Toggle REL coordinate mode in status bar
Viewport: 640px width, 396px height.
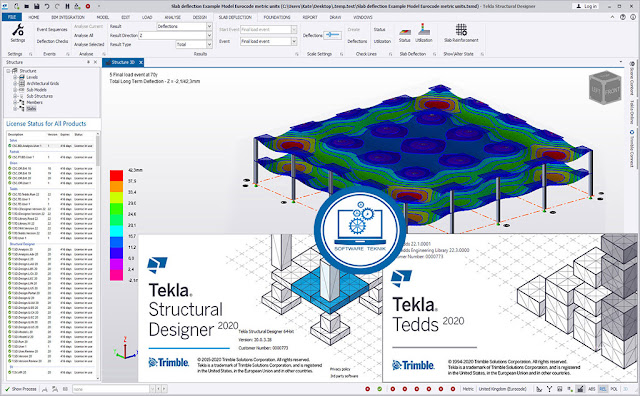(x=603, y=389)
